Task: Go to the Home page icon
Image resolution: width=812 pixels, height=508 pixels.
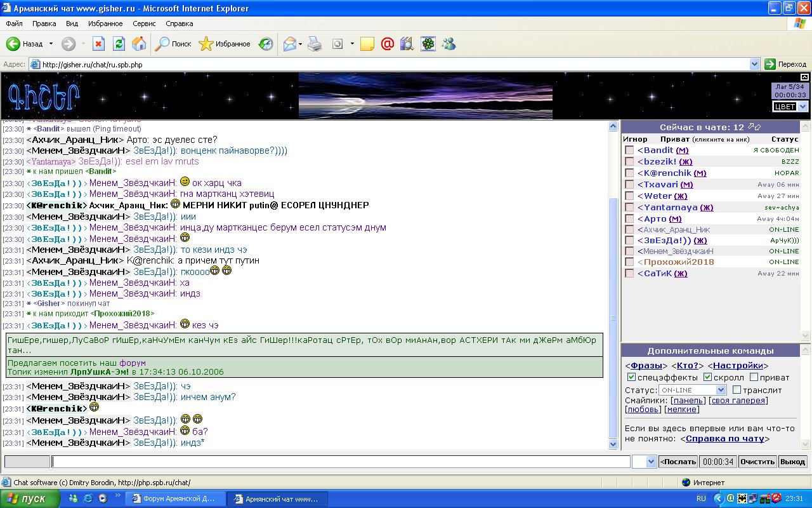Action: pyautogui.click(x=139, y=44)
